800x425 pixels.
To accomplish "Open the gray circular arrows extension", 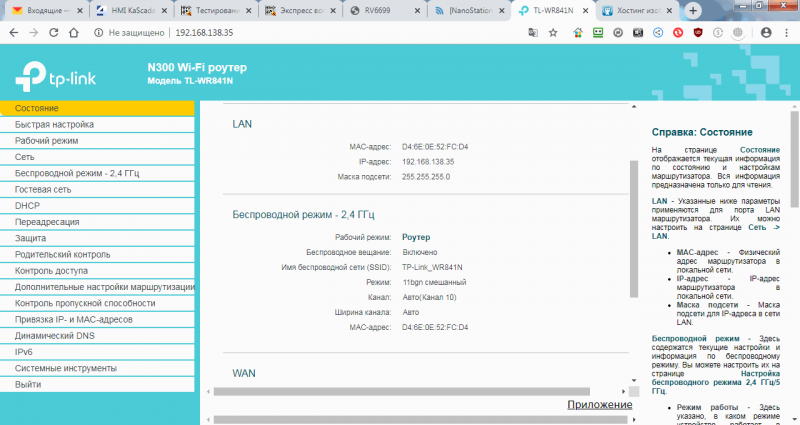I will click(x=618, y=33).
